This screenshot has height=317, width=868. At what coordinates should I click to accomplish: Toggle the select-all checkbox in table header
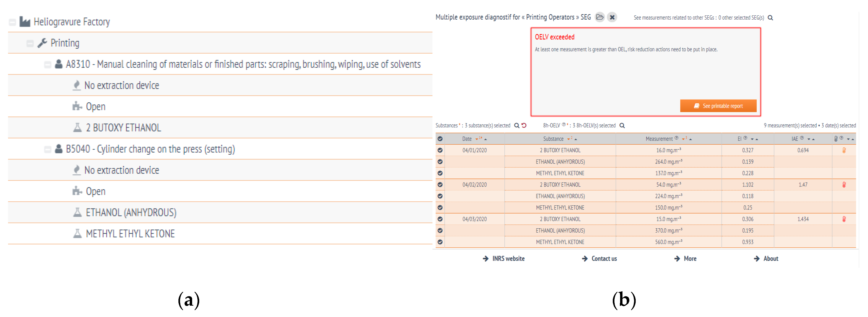pyautogui.click(x=440, y=139)
